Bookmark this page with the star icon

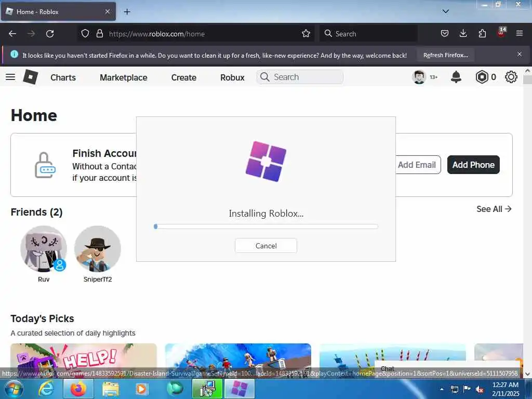(x=306, y=33)
